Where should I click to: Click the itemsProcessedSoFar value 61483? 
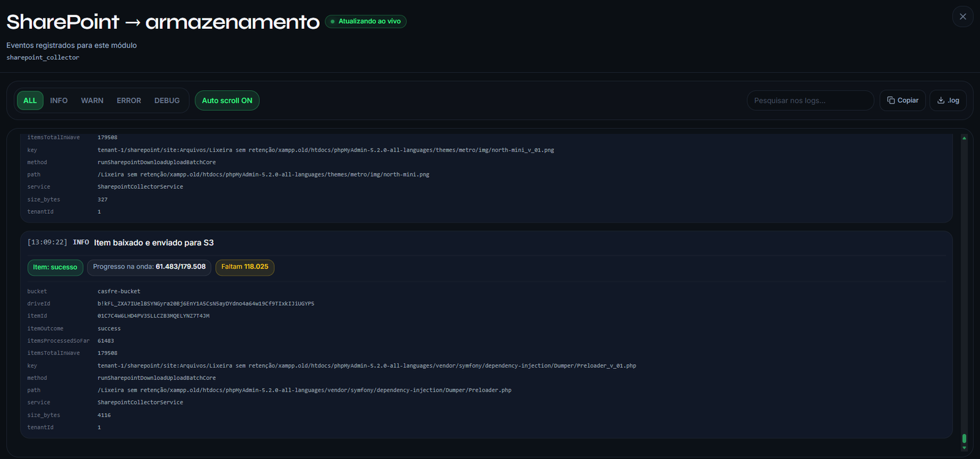pyautogui.click(x=106, y=341)
